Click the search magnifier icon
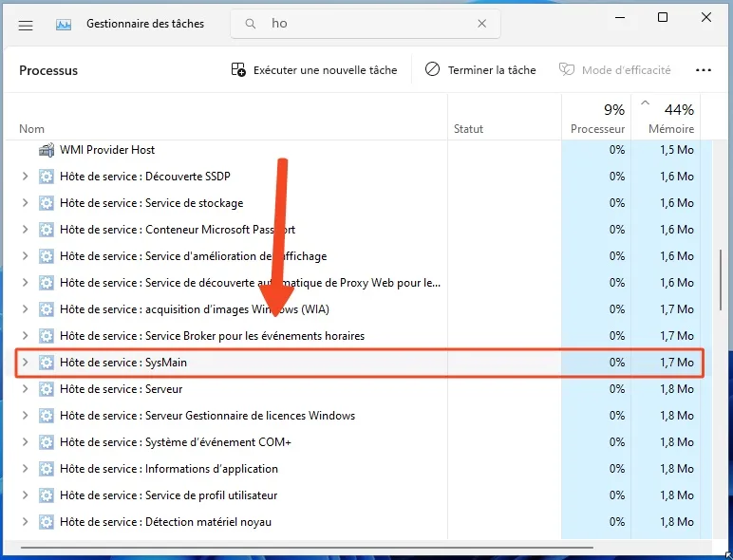This screenshot has width=733, height=560. click(250, 25)
